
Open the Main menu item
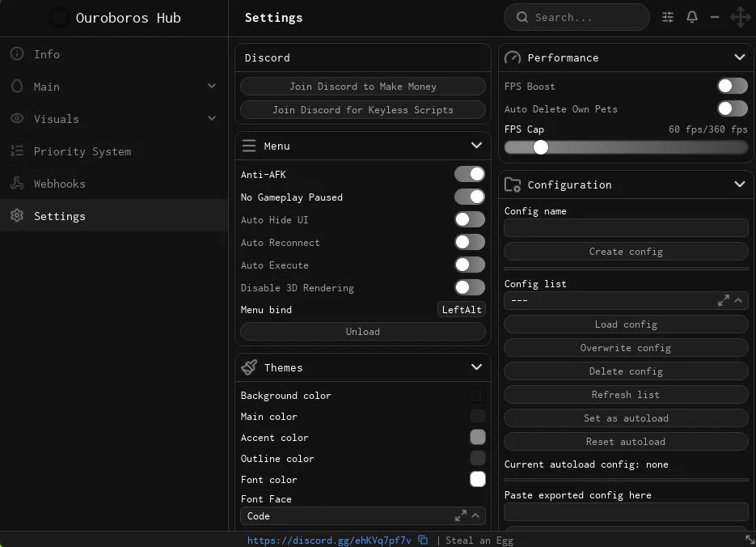114,87
